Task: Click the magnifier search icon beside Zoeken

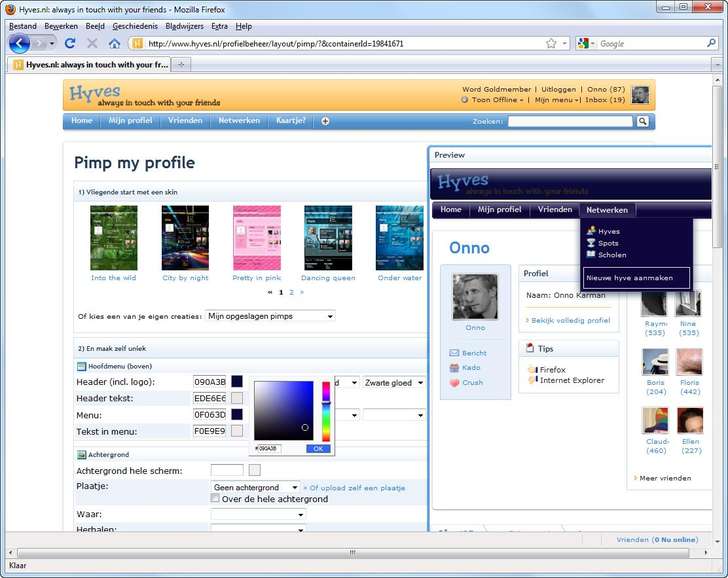Action: coord(643,121)
